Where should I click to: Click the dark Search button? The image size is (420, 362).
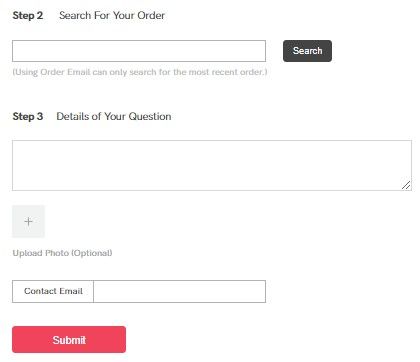(307, 51)
